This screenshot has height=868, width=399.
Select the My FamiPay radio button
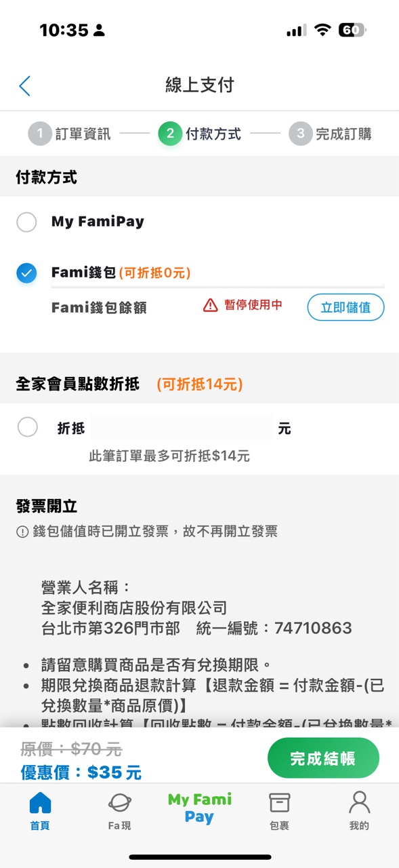(26, 222)
